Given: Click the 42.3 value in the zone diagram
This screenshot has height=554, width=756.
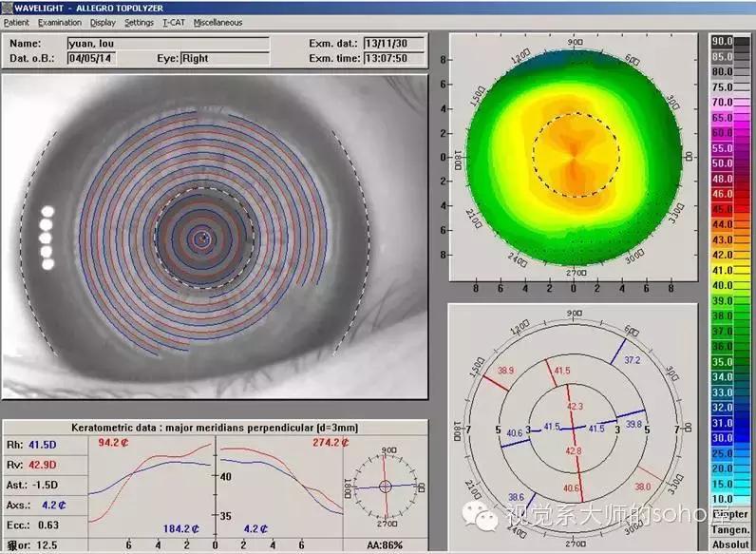Looking at the screenshot, I should point(576,406).
